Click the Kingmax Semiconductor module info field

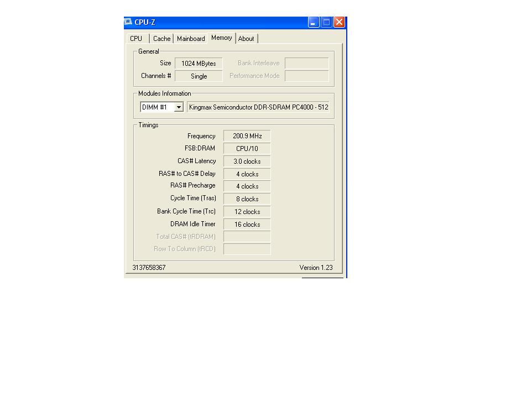point(258,107)
